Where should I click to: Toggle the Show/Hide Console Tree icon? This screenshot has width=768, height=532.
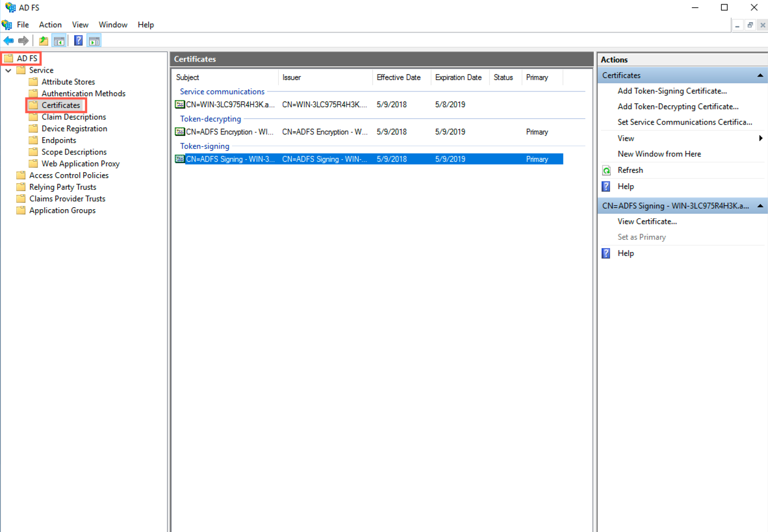click(59, 40)
